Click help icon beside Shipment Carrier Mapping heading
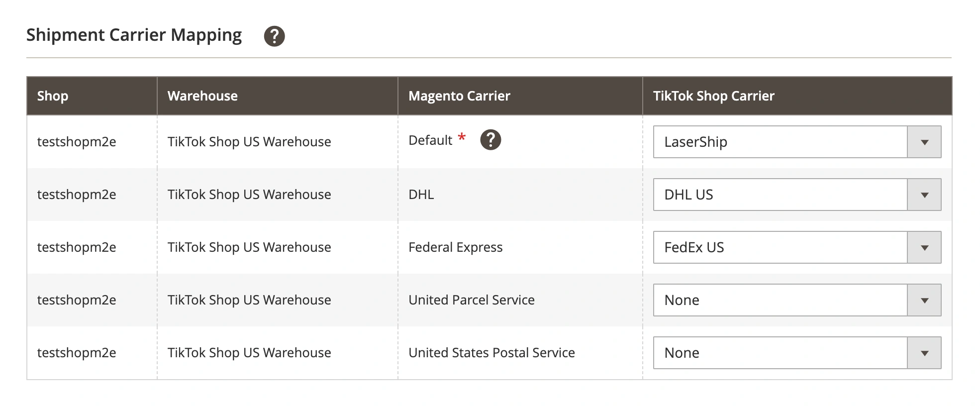This screenshot has width=980, height=407. click(274, 36)
